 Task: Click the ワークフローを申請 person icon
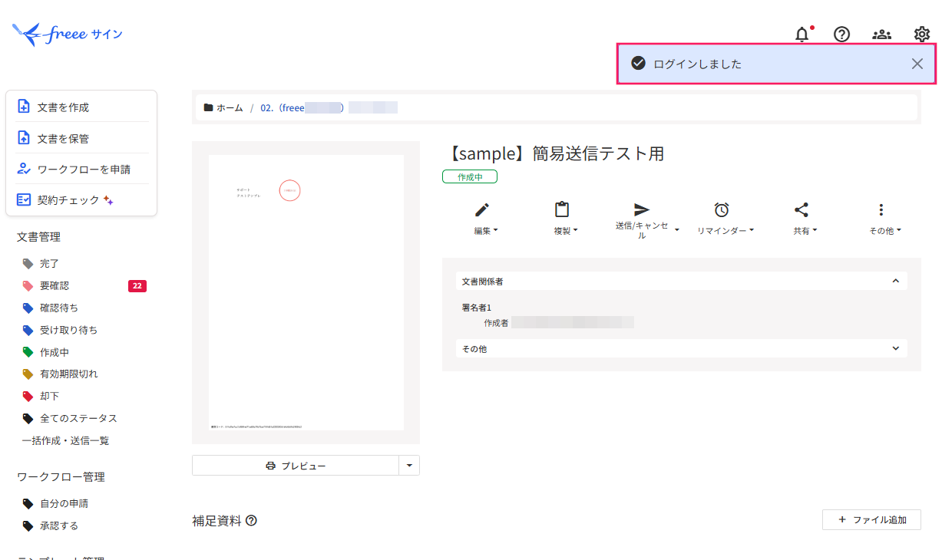(x=24, y=169)
